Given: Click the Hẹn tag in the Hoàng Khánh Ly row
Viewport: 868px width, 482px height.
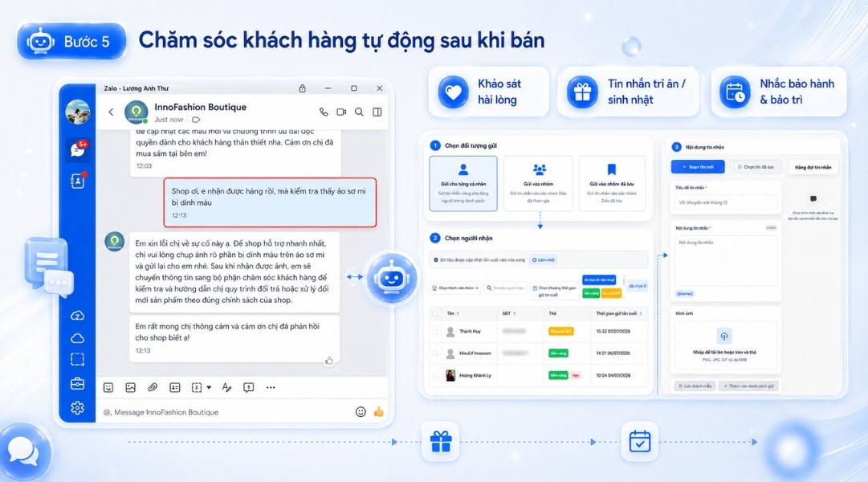Looking at the screenshot, I should tap(576, 375).
